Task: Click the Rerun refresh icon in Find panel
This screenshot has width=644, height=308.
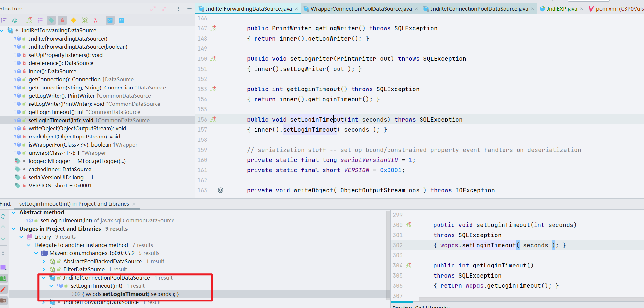Action: point(3,216)
